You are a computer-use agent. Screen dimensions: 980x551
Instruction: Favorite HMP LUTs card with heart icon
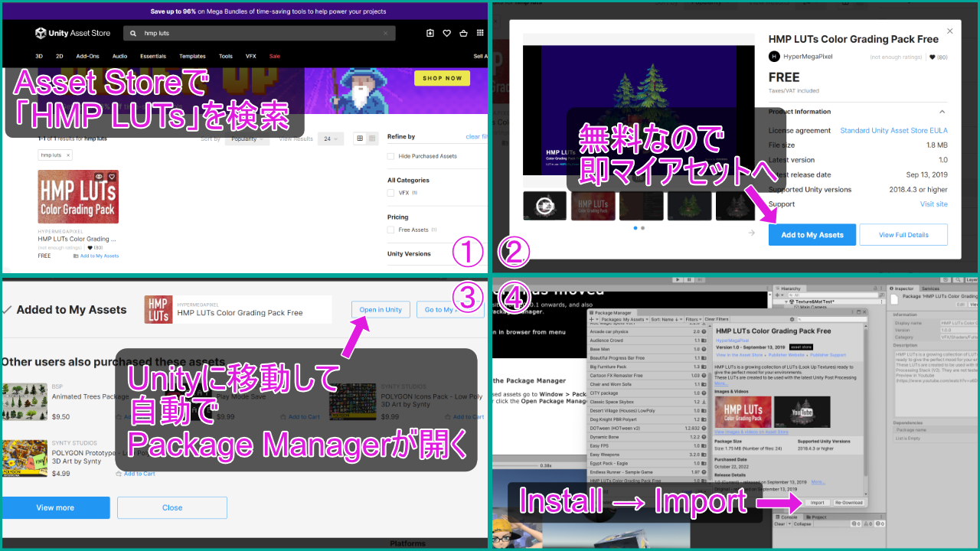pyautogui.click(x=111, y=177)
